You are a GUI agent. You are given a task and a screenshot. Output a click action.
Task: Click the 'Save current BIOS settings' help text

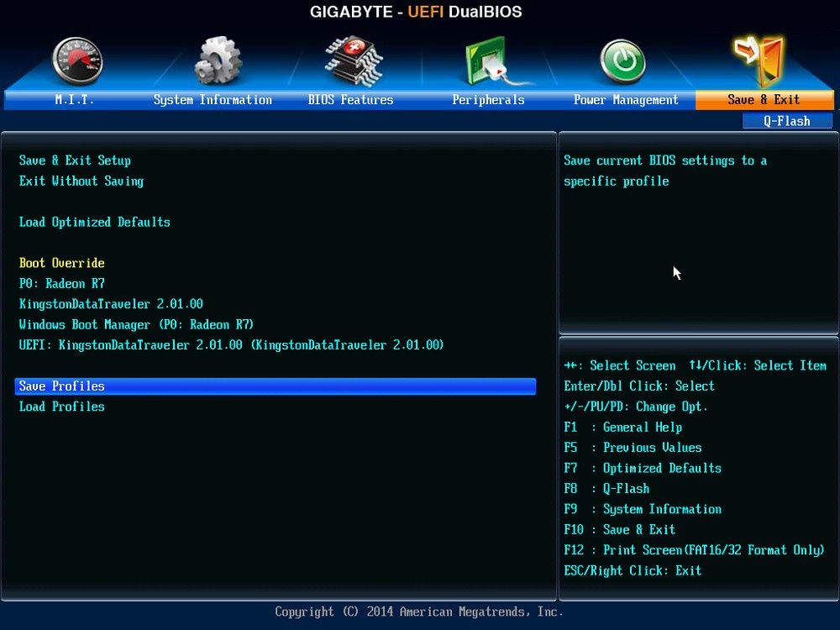pos(665,171)
